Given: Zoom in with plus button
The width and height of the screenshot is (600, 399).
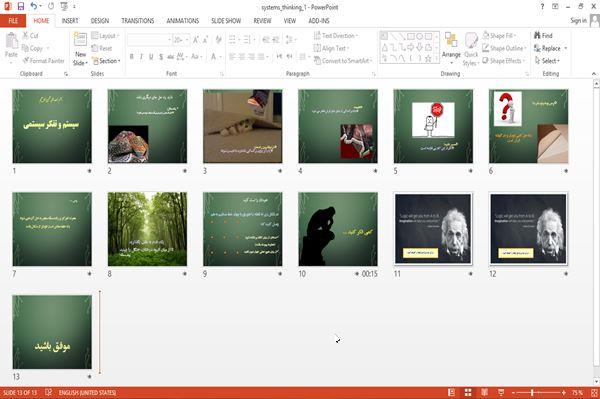Looking at the screenshot, I should point(564,392).
